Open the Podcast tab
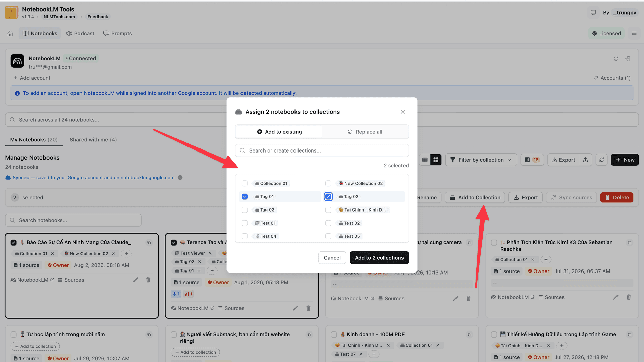The image size is (644, 362). [80, 33]
